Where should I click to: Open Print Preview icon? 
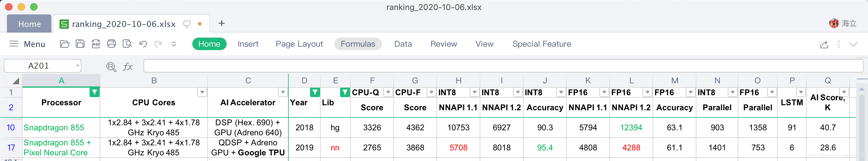pyautogui.click(x=127, y=44)
